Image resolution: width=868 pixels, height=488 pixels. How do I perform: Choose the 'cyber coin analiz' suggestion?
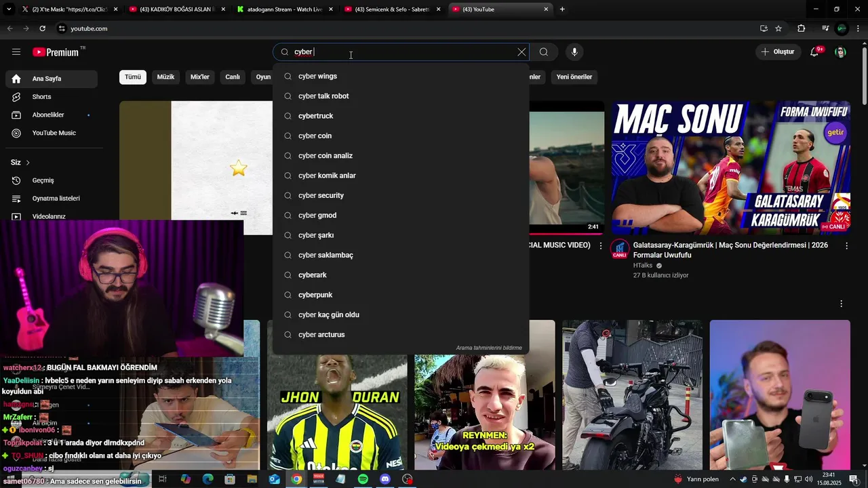401,156
